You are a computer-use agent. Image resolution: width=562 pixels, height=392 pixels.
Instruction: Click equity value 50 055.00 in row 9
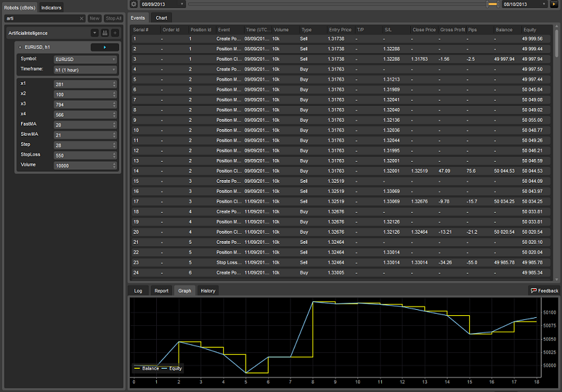(x=532, y=120)
